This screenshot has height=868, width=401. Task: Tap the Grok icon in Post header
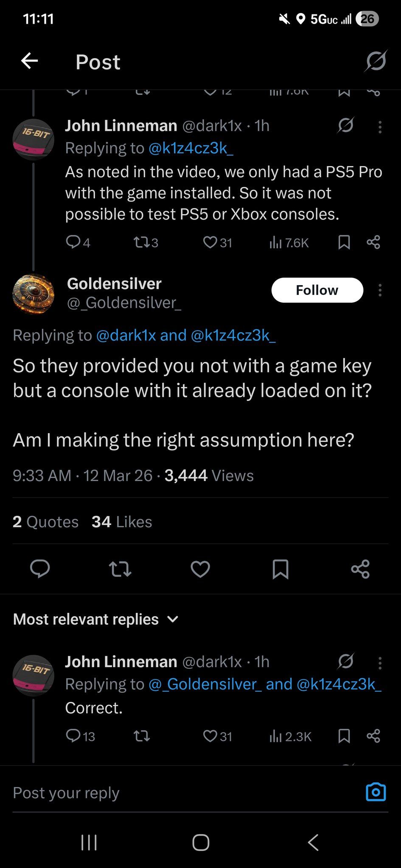tap(376, 61)
